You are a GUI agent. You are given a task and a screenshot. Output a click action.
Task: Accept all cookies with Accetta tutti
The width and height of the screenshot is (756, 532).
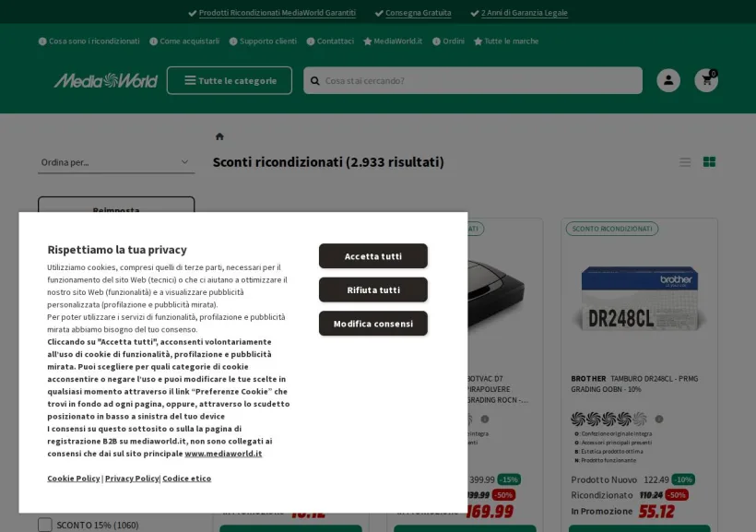[x=373, y=256]
